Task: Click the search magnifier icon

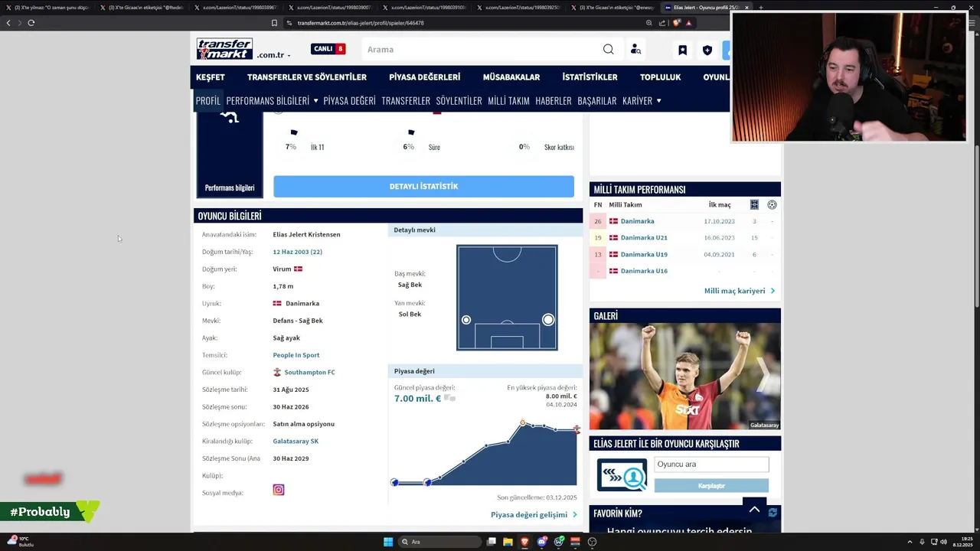Action: 608,50
